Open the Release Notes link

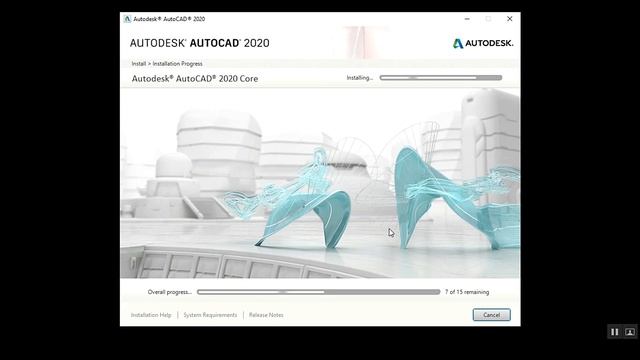[x=266, y=315]
